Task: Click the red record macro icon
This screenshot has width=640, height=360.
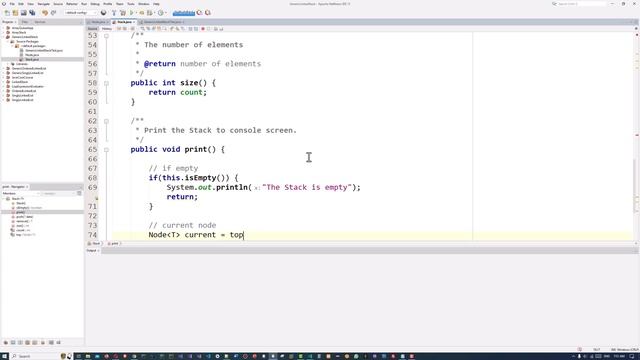Action: click(x=203, y=29)
